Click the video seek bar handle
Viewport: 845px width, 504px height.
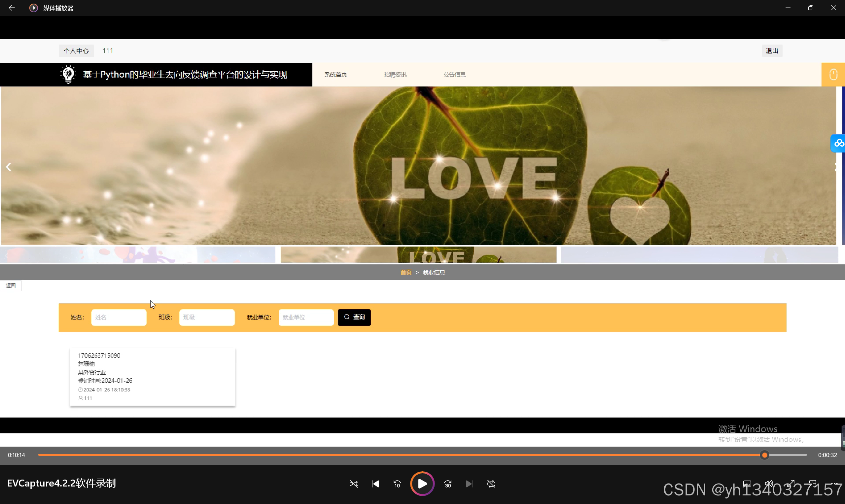pyautogui.click(x=764, y=455)
